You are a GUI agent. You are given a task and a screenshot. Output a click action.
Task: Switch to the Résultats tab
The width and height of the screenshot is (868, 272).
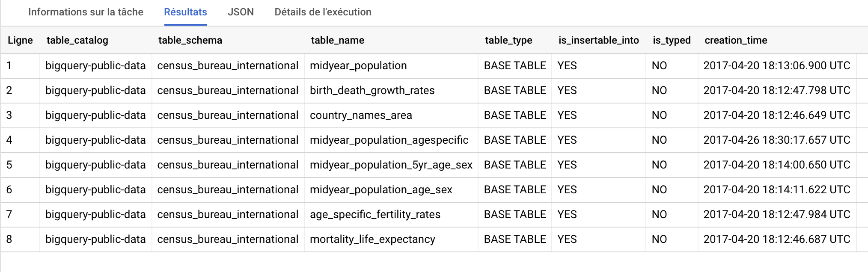click(185, 12)
